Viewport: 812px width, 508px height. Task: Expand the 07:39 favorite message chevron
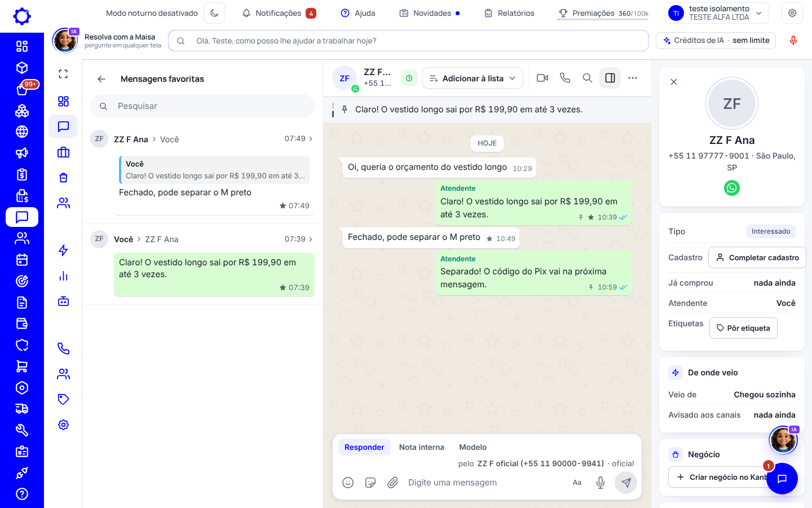pyautogui.click(x=311, y=239)
